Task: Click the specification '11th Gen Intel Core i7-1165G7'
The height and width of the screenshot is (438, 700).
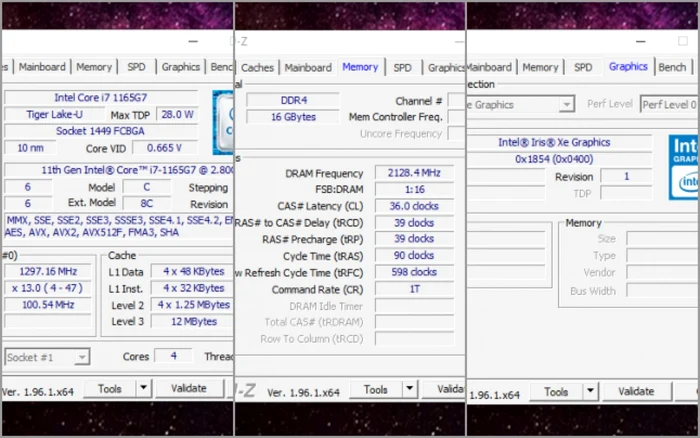Action: point(119,170)
